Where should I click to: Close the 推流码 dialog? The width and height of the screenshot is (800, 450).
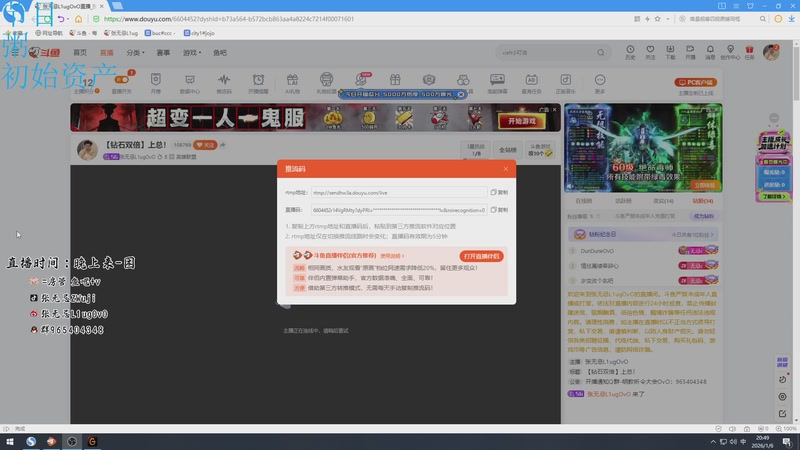click(506, 169)
